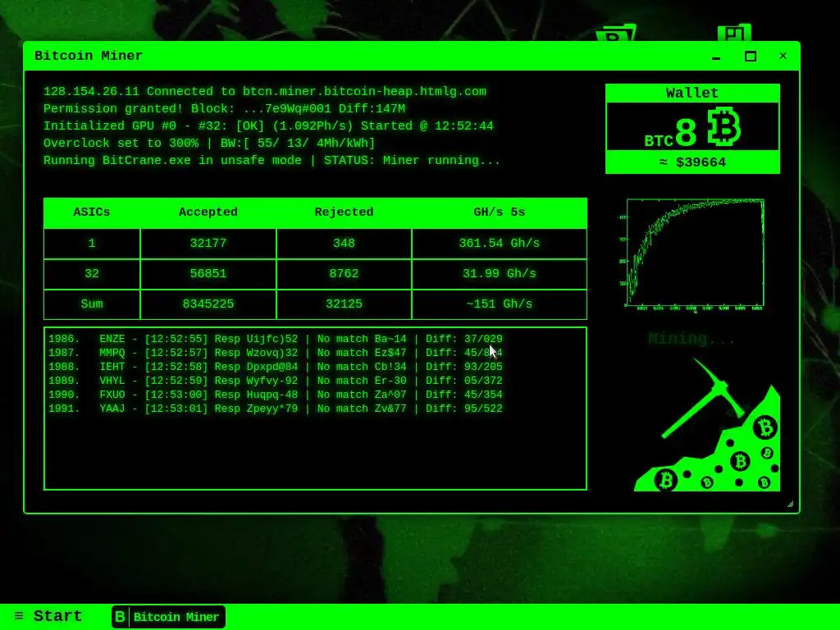Screen dimensions: 840x630
Task: Select the 31.99 Gh/s cell
Action: pyautogui.click(x=500, y=274)
